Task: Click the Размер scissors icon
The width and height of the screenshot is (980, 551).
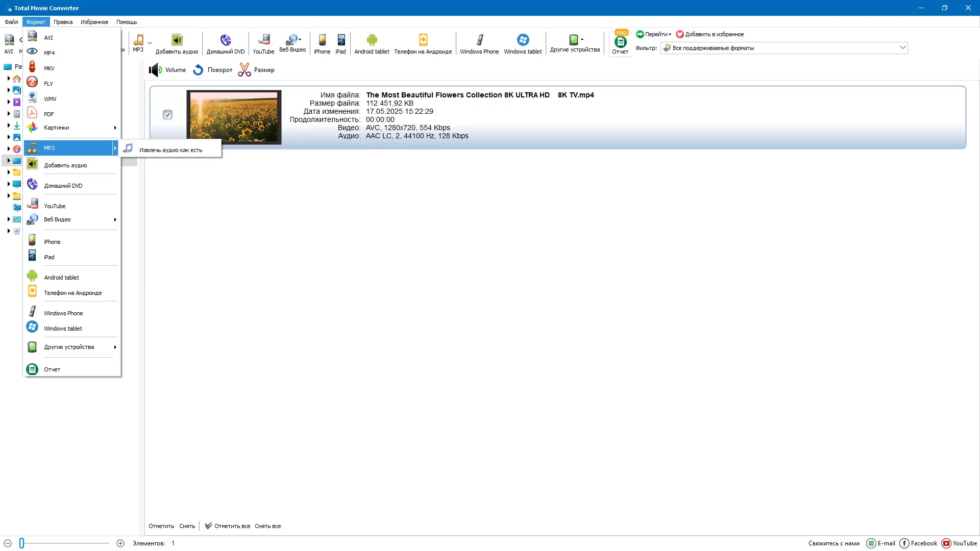Action: (244, 70)
